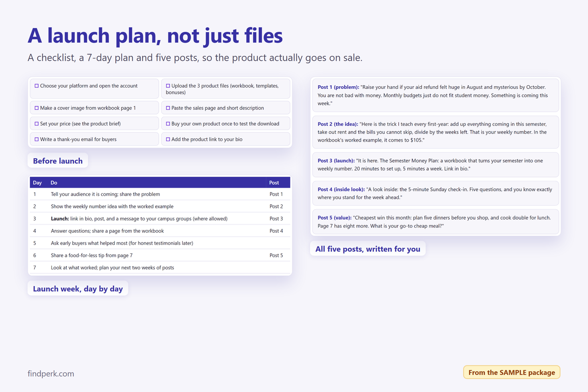Click the 'Launch week, day by day' label

click(78, 289)
